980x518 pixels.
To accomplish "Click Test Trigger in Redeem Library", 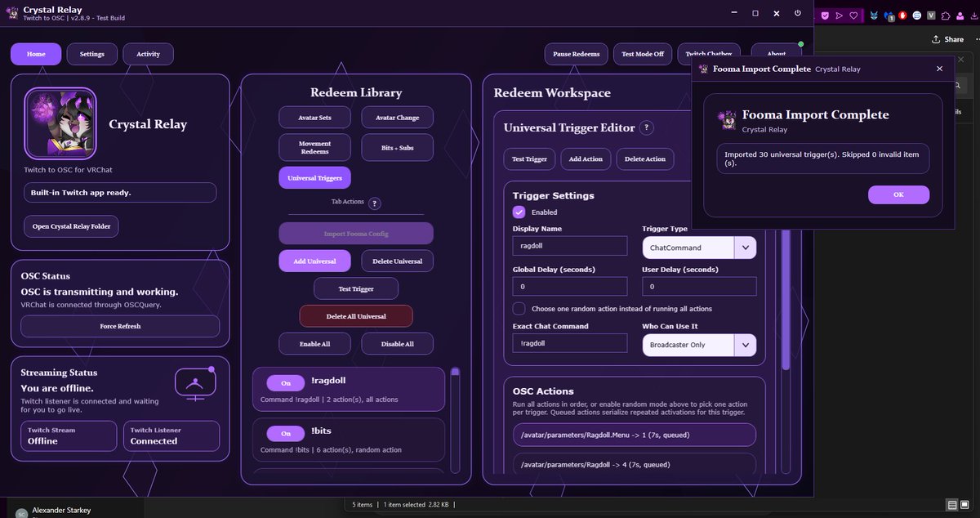I will coord(356,288).
